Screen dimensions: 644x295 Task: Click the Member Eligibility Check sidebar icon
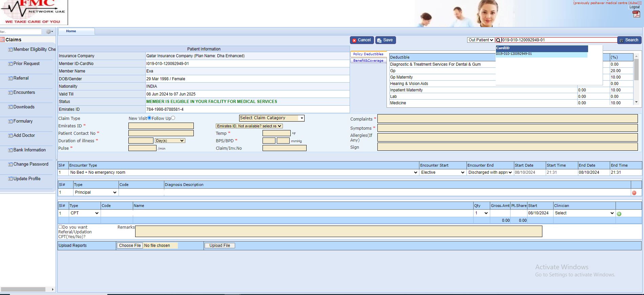tap(10, 49)
